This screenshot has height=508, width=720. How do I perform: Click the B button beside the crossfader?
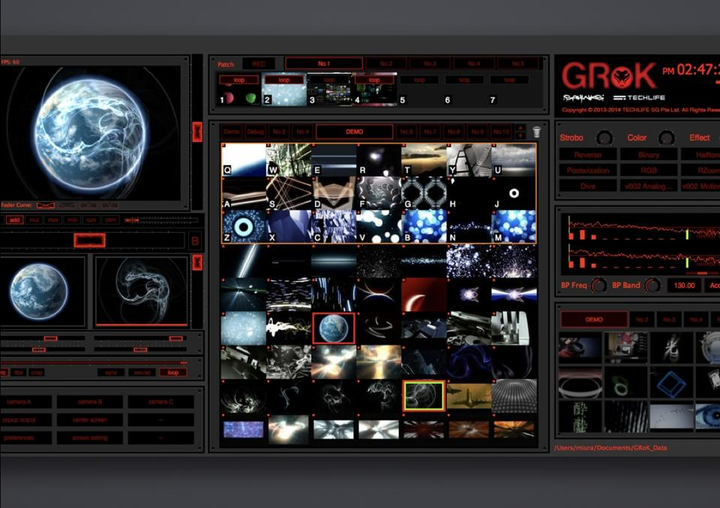click(195, 241)
